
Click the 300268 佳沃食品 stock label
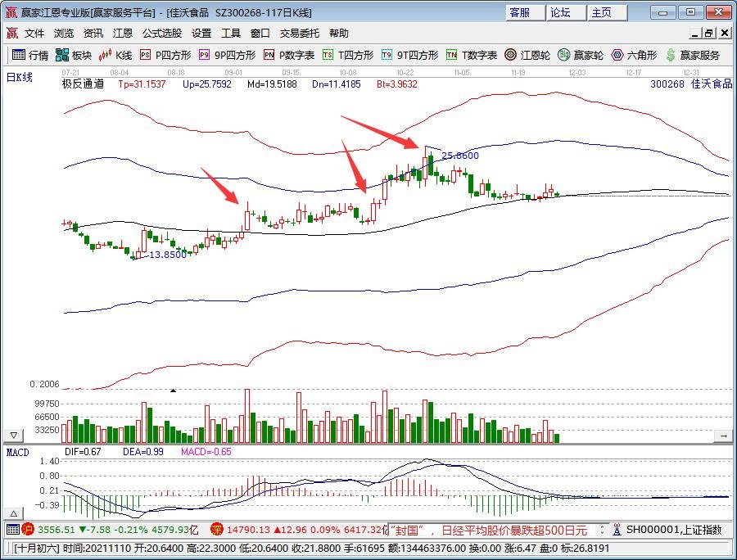tap(691, 84)
